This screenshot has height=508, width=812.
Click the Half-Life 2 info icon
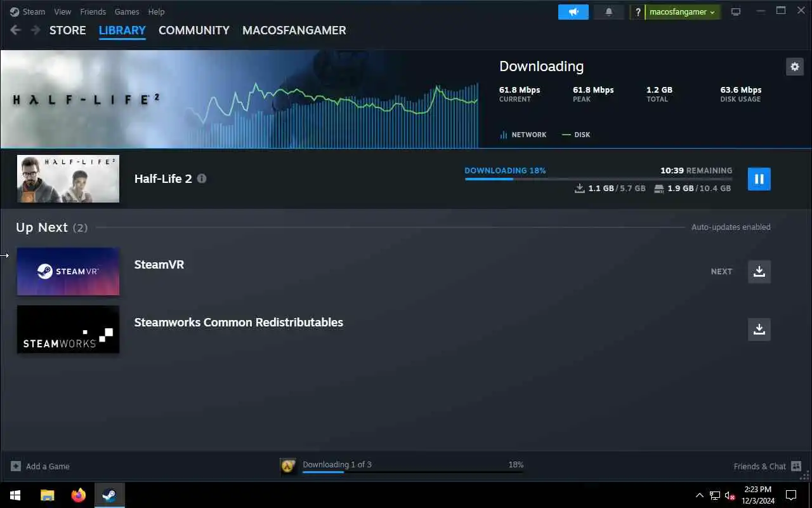tap(202, 178)
